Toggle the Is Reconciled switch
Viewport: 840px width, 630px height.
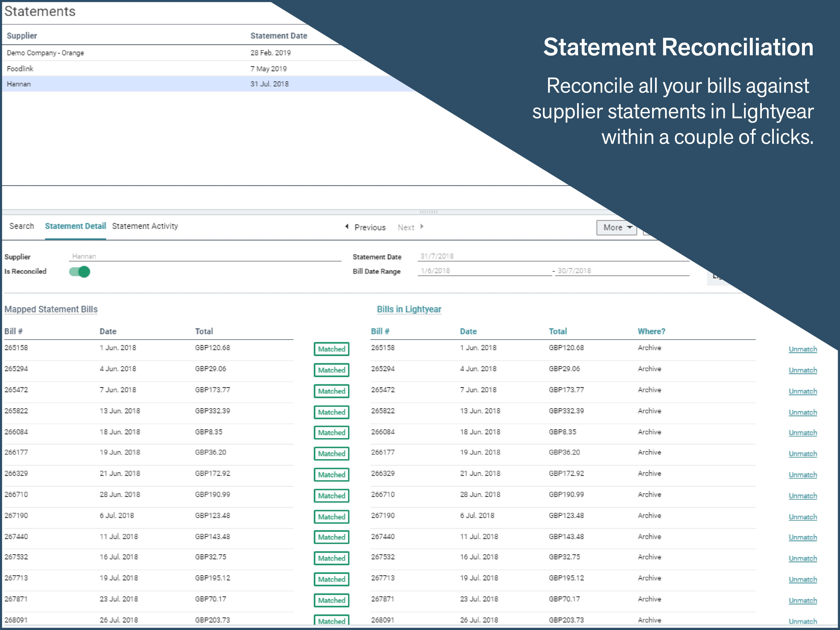80,272
